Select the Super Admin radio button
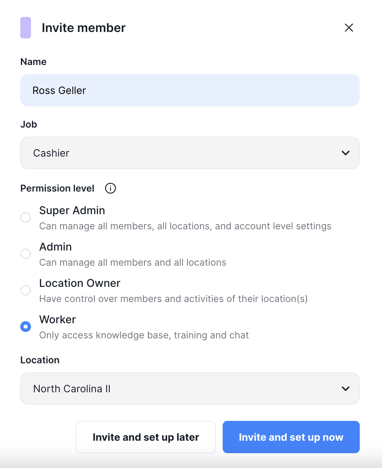 click(x=26, y=218)
